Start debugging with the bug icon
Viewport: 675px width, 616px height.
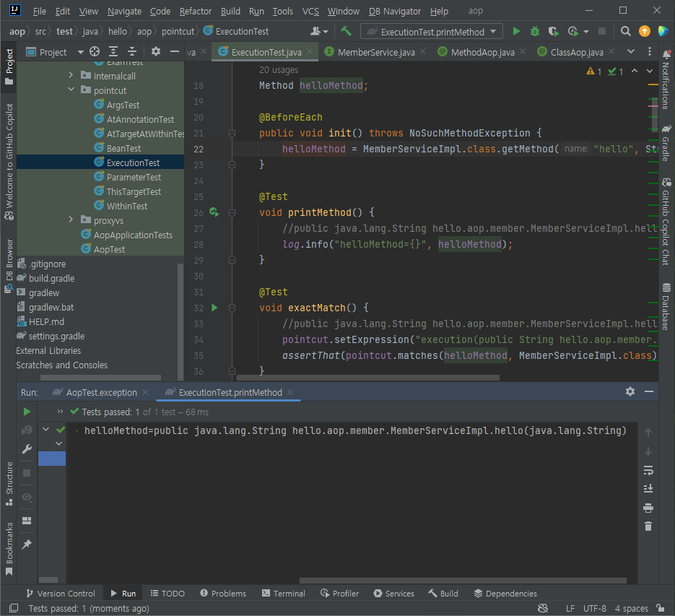(x=535, y=32)
